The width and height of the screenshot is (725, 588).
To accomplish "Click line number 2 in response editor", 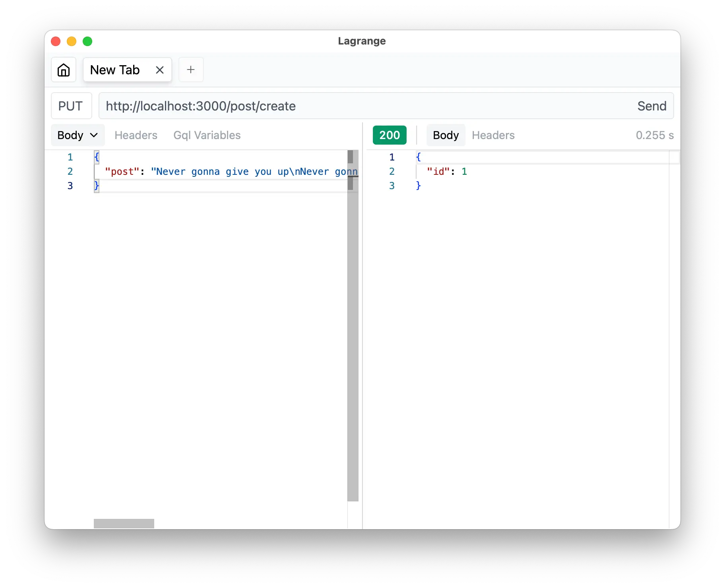I will 392,172.
